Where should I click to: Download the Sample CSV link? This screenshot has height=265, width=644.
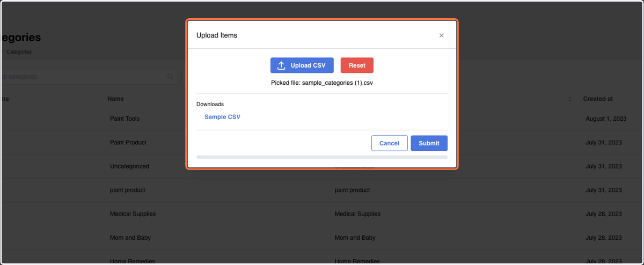(x=222, y=117)
